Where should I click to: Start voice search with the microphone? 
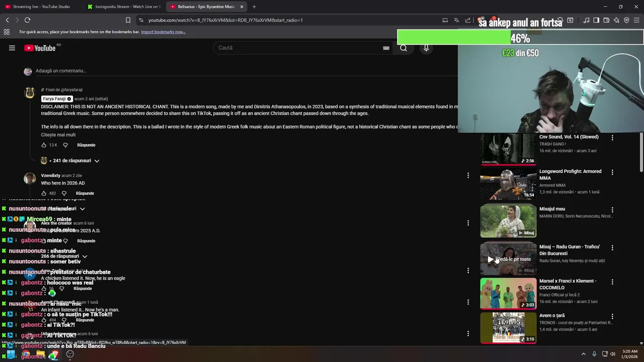point(426,48)
